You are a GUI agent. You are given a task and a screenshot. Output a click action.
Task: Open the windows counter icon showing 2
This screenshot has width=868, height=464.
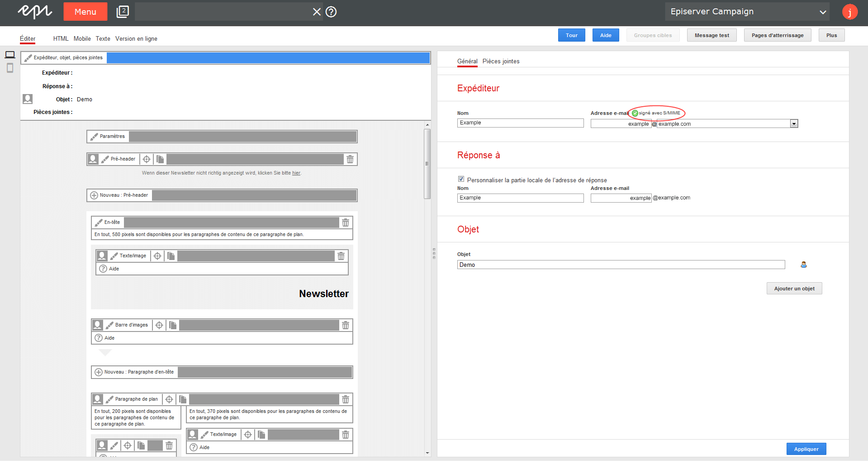point(123,12)
